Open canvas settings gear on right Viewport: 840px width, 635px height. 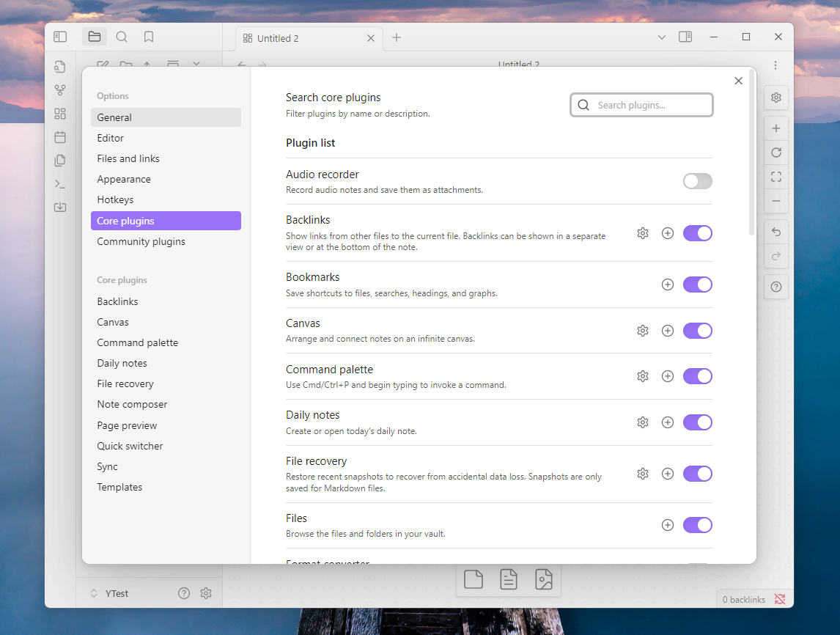[775, 98]
